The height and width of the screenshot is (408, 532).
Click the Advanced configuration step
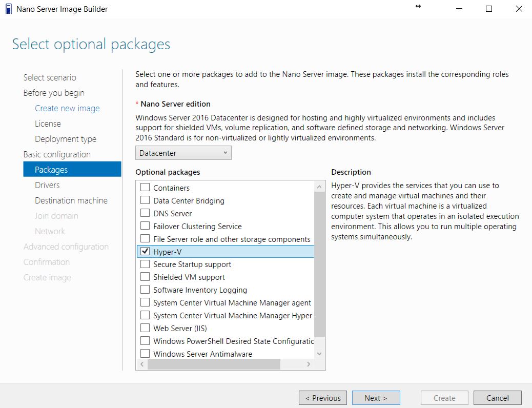pos(66,247)
